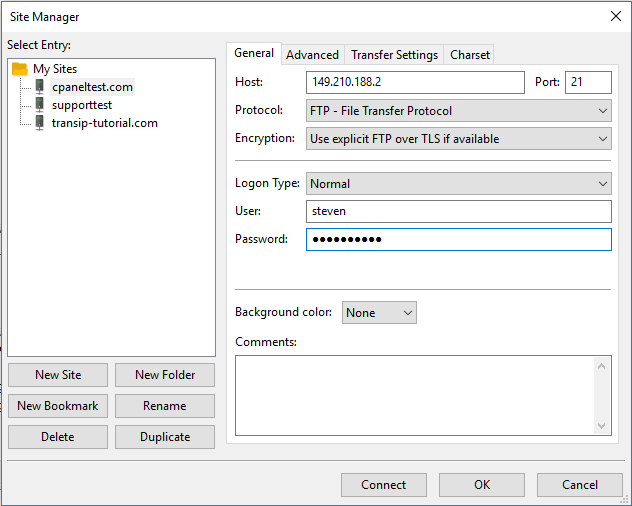Click into the Password field

[x=459, y=239]
